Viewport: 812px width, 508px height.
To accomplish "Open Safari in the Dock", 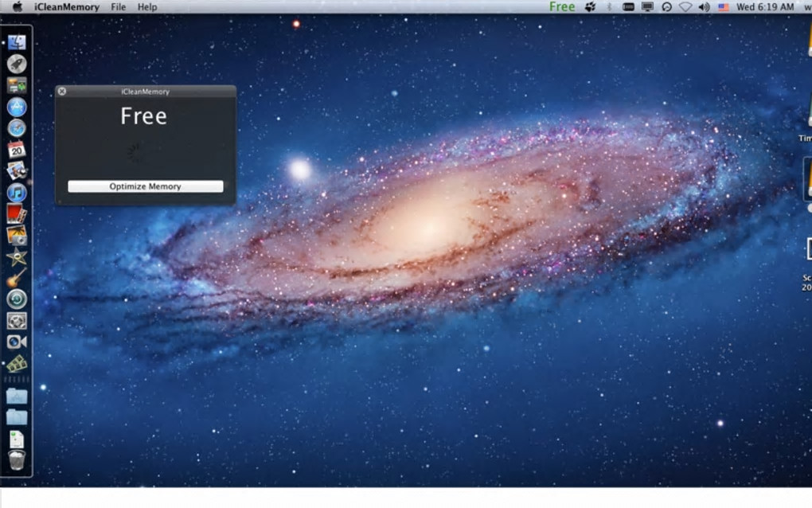I will tap(17, 128).
